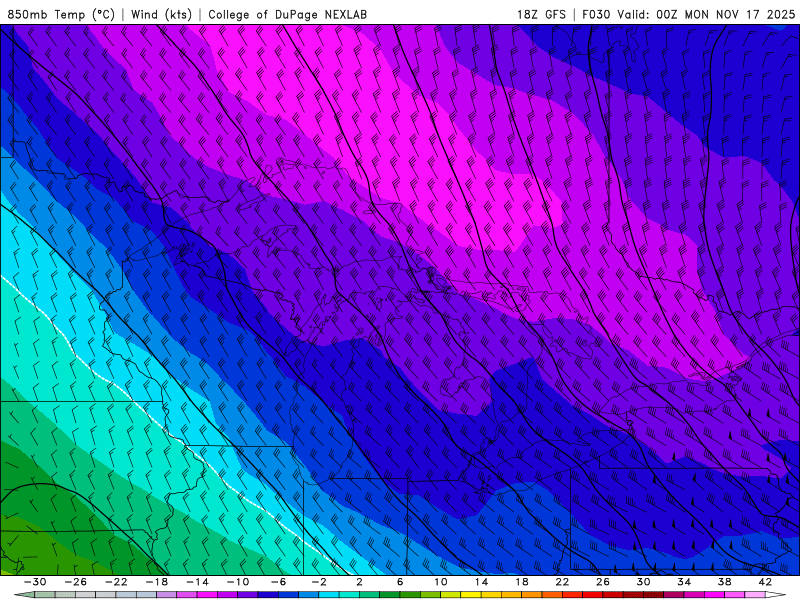800x600 pixels.
Task: Click the "College of DuPage NEXLAB" credit text
Action: tap(287, 15)
